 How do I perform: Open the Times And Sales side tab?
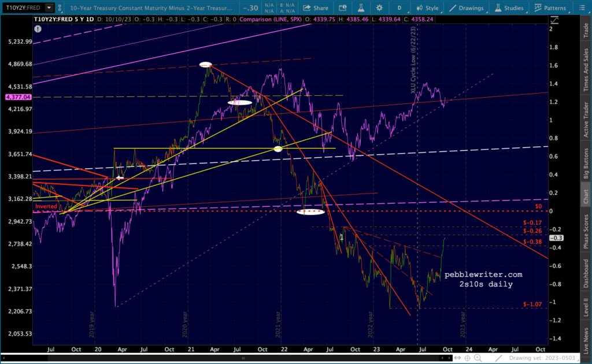click(x=586, y=70)
